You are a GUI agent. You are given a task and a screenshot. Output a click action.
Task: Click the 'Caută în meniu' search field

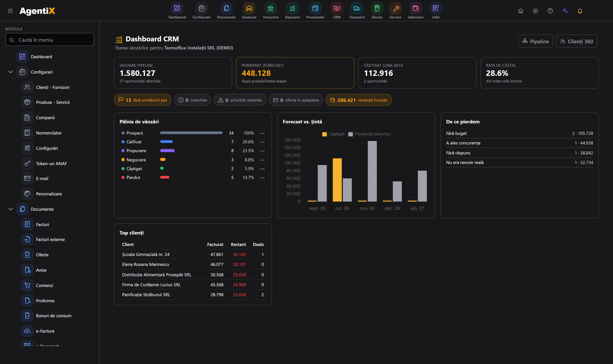point(50,40)
